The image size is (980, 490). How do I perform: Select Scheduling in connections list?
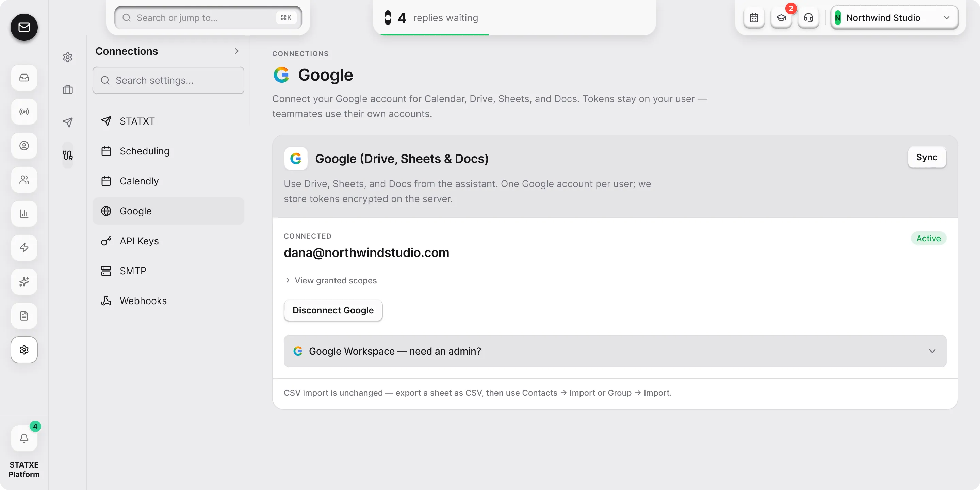click(x=168, y=151)
